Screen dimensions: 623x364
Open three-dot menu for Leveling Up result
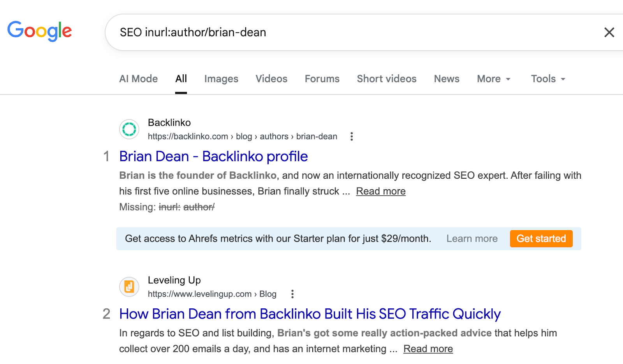coord(292,294)
